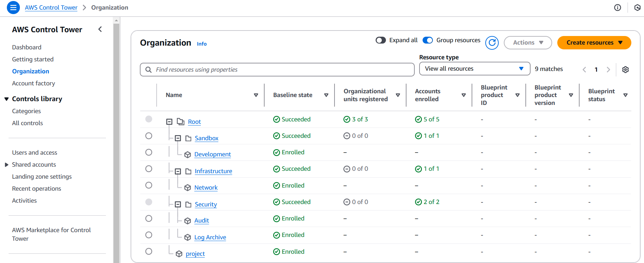Click the Network account cube icon
This screenshot has height=263, width=644.
[187, 188]
